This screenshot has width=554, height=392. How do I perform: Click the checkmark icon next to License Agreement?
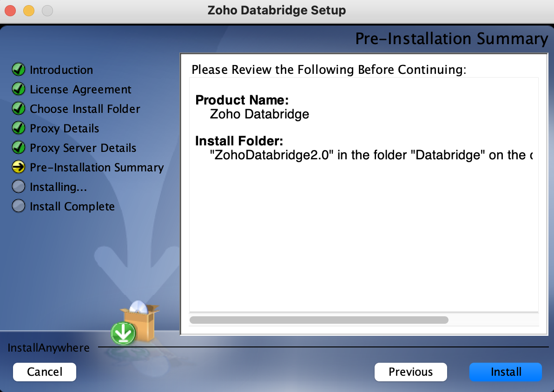click(x=19, y=89)
